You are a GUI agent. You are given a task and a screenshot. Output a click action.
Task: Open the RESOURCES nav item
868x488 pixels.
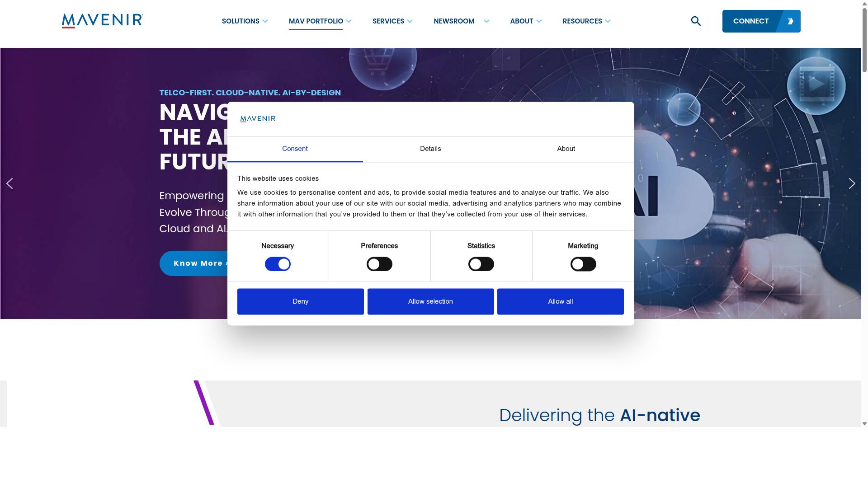pyautogui.click(x=582, y=21)
